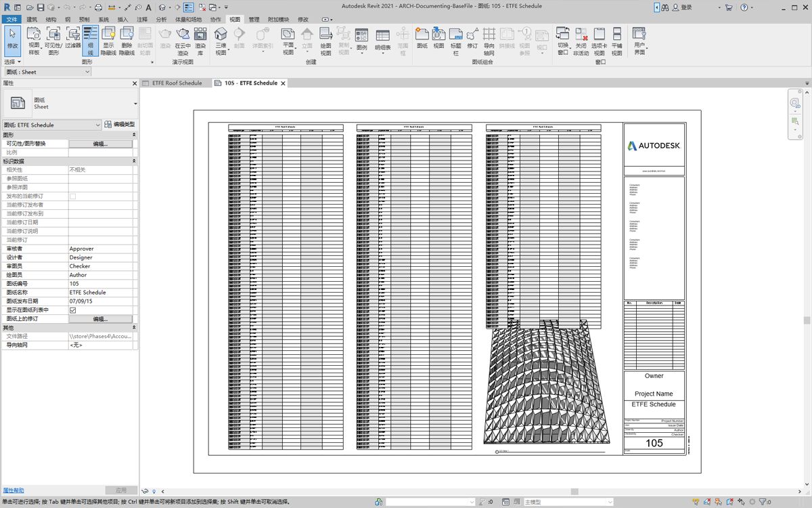Viewport: 812px width, 508px height.
Task: Switch to the 建筑 ribbon tab
Action: [x=32, y=20]
